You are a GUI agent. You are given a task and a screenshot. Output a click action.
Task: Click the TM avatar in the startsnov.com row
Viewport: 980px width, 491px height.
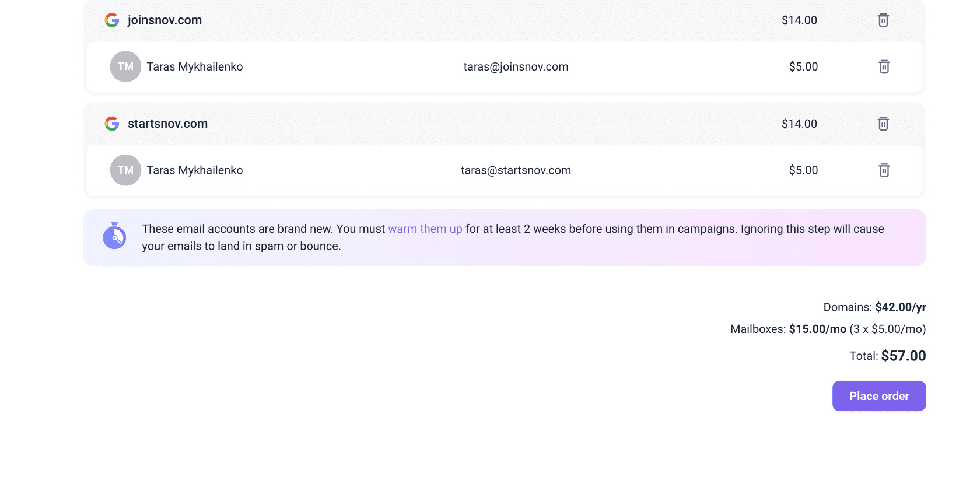125,170
